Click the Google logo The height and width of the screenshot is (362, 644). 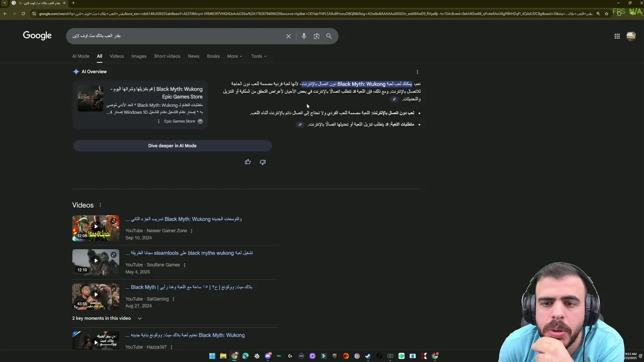tap(37, 36)
